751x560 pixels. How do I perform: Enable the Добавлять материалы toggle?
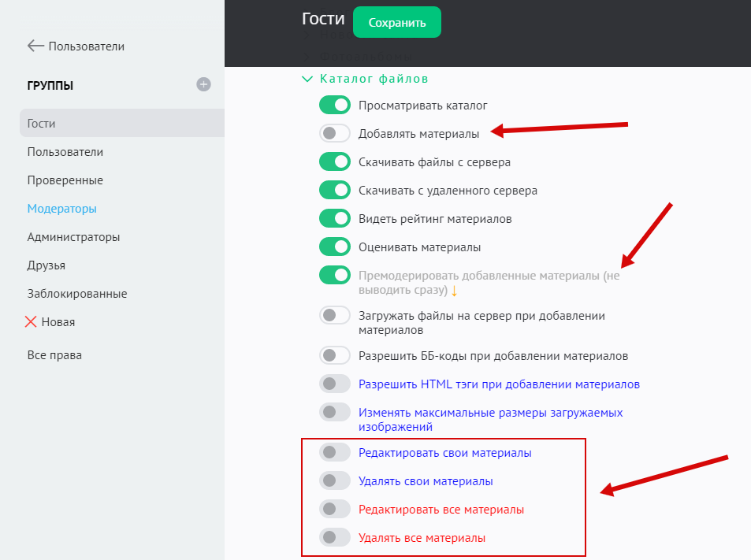pyautogui.click(x=335, y=134)
